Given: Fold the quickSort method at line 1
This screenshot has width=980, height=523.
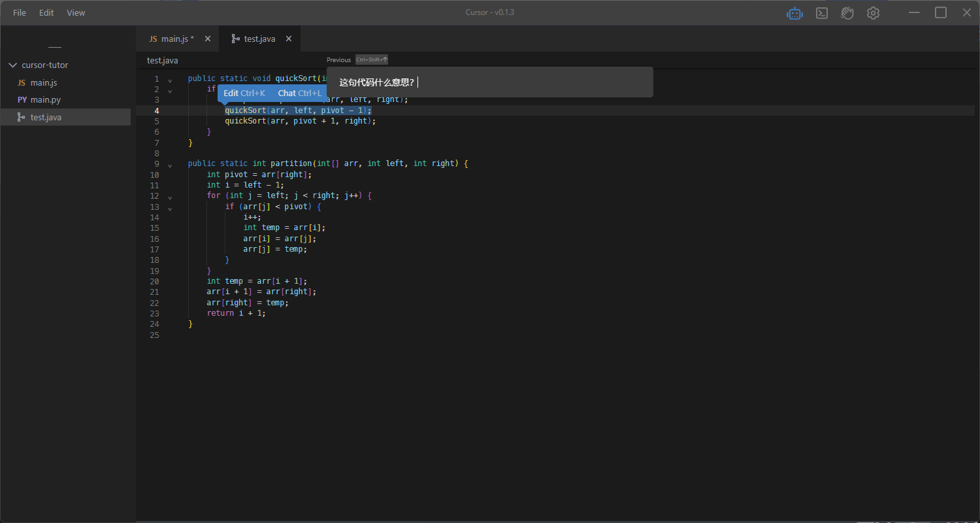Looking at the screenshot, I should click(170, 81).
